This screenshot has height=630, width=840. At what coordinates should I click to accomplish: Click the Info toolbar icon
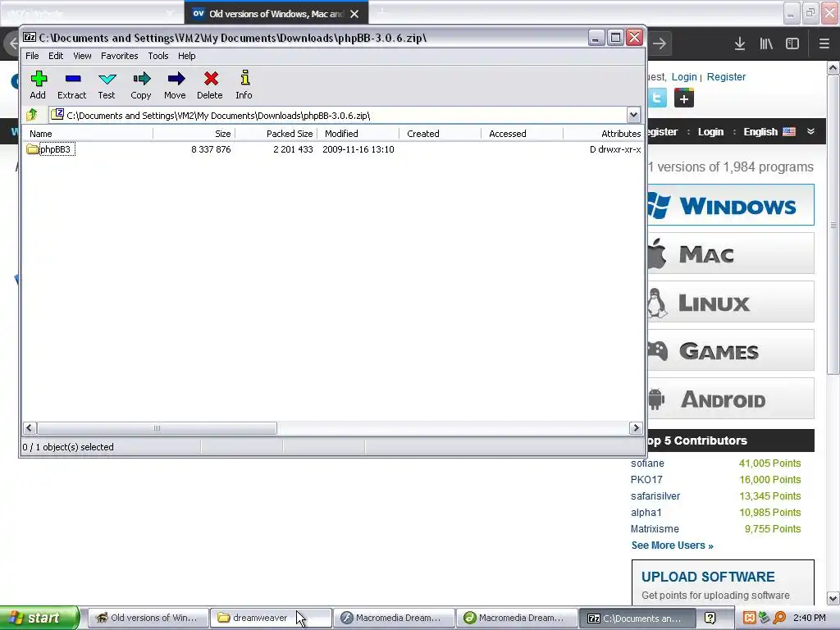pos(244,84)
